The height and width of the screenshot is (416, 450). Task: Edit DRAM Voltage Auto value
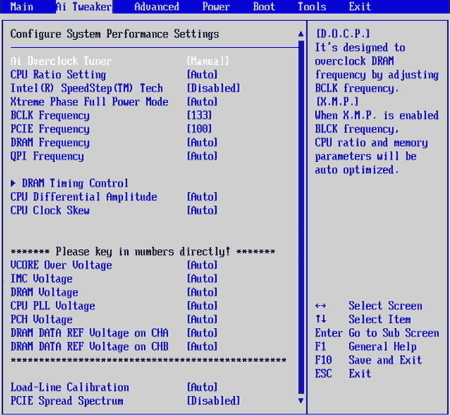pyautogui.click(x=202, y=292)
